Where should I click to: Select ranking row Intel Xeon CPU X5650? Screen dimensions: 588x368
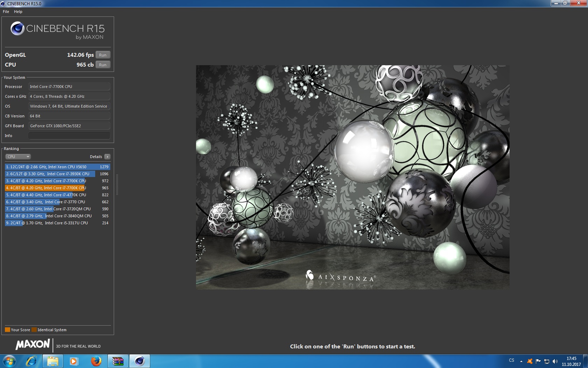[57, 167]
